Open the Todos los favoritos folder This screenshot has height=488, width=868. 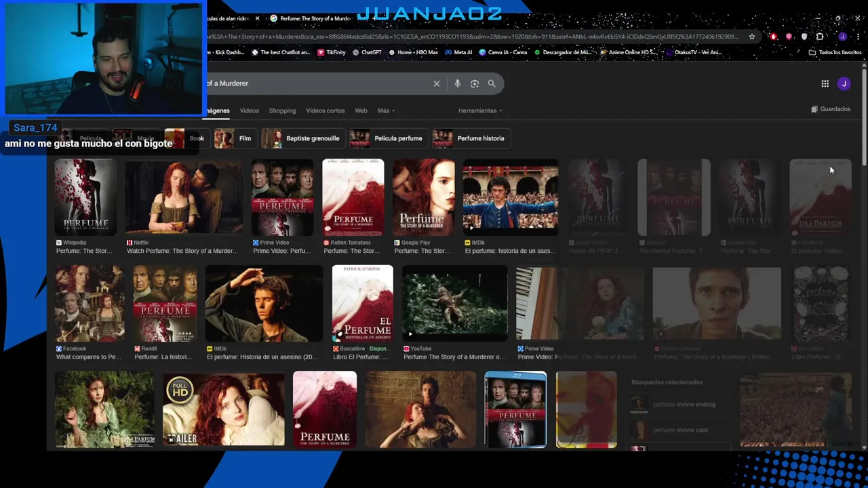pos(835,52)
